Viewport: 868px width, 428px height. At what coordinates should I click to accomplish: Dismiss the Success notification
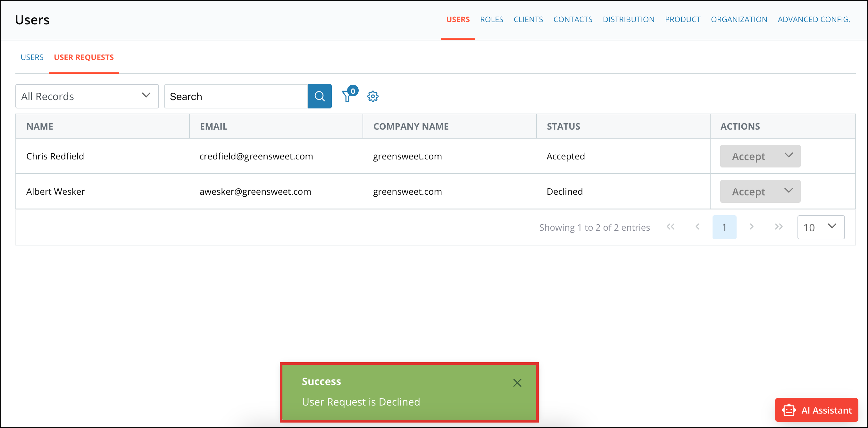pyautogui.click(x=517, y=382)
